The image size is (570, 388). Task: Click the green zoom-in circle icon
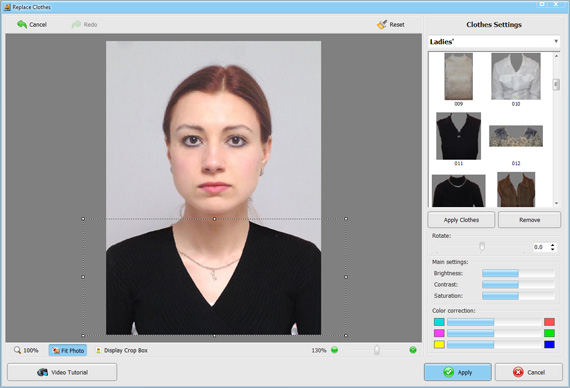[x=413, y=350]
